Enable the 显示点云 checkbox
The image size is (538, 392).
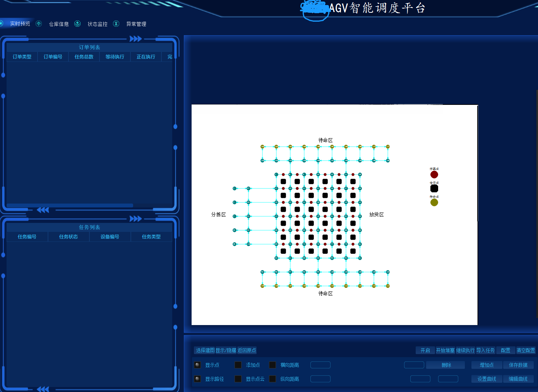point(238,379)
